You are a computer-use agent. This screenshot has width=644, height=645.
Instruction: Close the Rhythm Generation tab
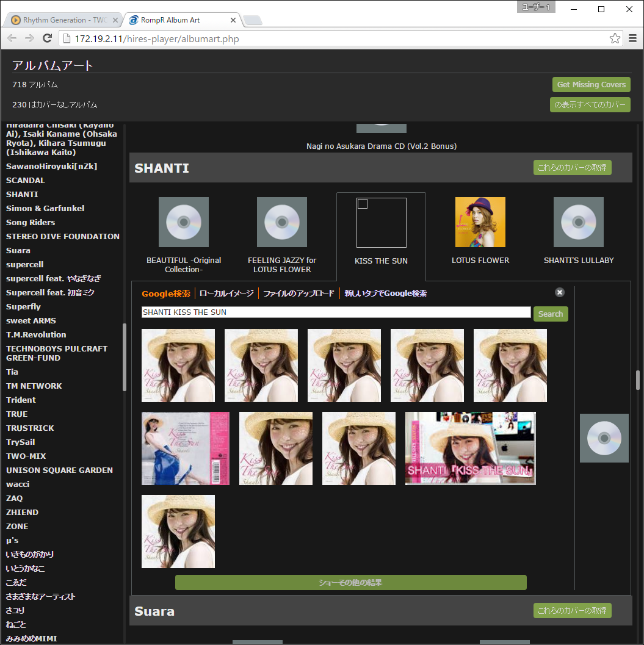pyautogui.click(x=115, y=20)
